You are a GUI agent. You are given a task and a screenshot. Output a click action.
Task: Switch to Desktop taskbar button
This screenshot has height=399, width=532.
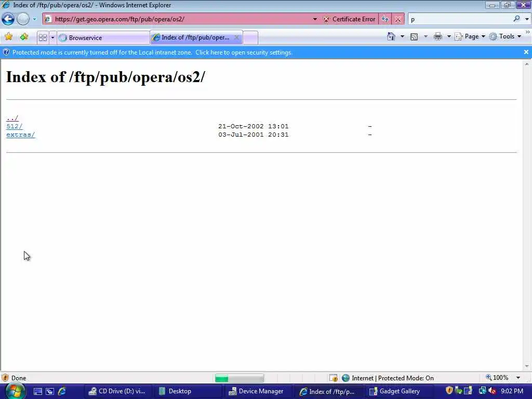click(187, 391)
